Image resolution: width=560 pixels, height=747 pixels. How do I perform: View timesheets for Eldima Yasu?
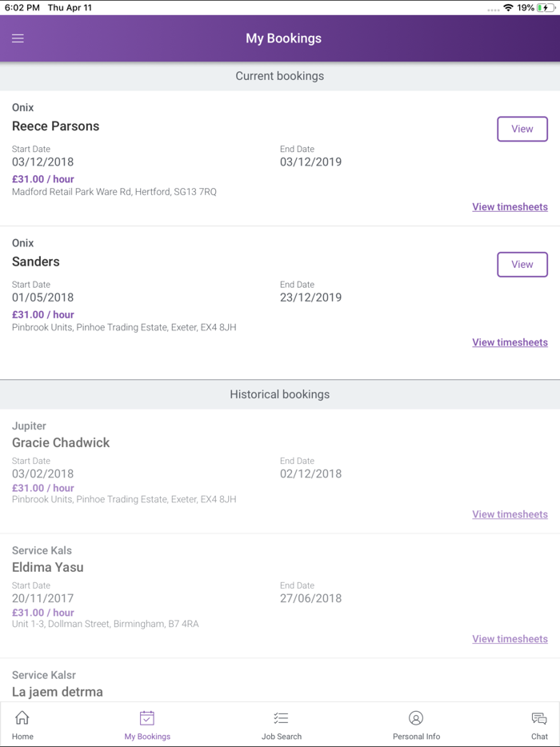[x=510, y=639]
